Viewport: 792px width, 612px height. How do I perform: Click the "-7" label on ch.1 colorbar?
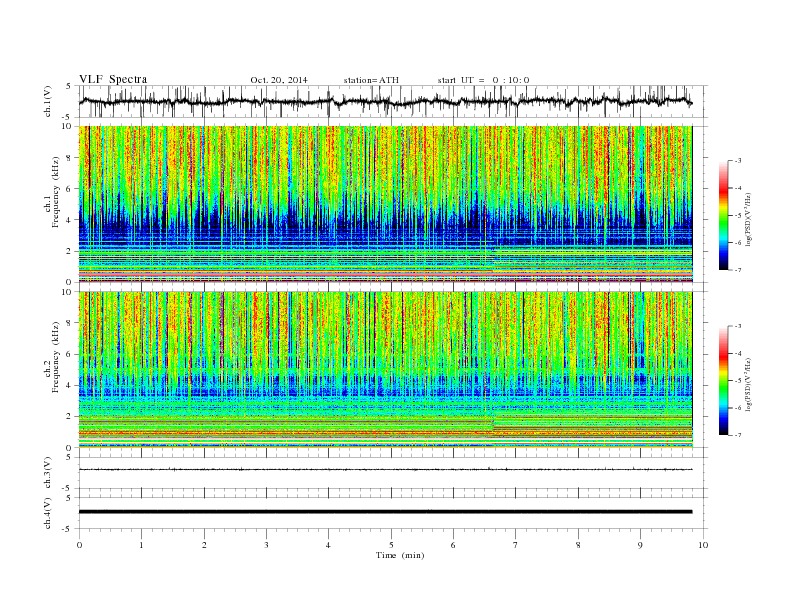coord(738,270)
